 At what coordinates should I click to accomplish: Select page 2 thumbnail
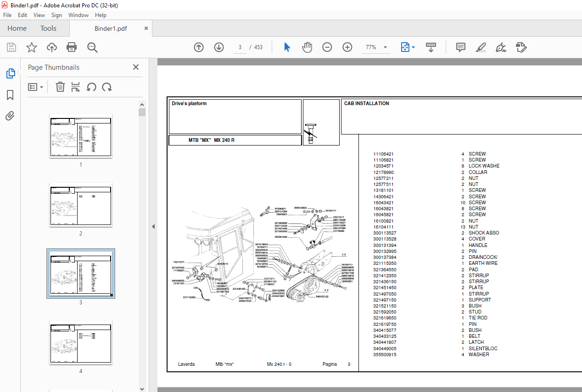81,205
